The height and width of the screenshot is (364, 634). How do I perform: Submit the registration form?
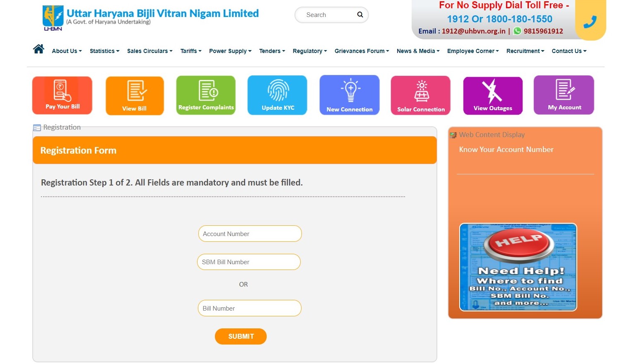pos(241,336)
